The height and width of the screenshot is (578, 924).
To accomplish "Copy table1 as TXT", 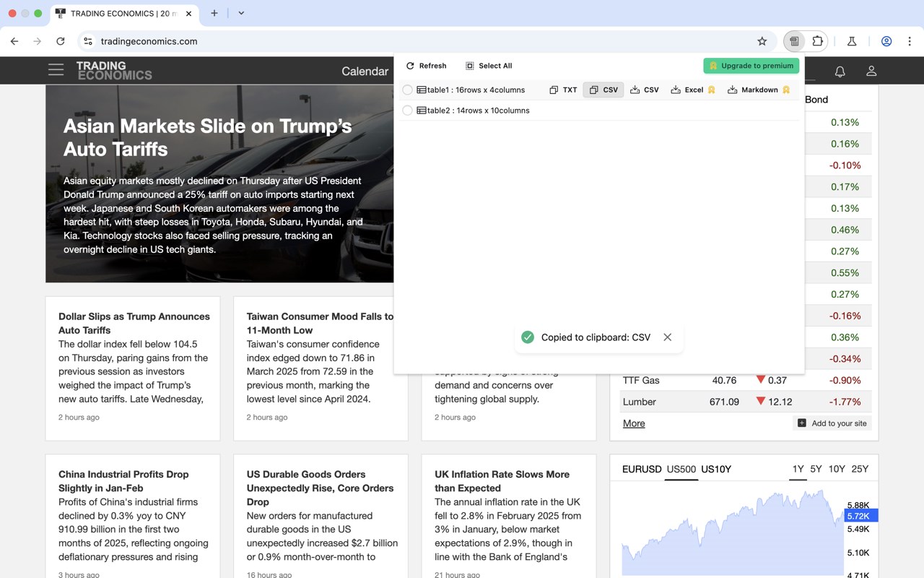I will (x=563, y=90).
